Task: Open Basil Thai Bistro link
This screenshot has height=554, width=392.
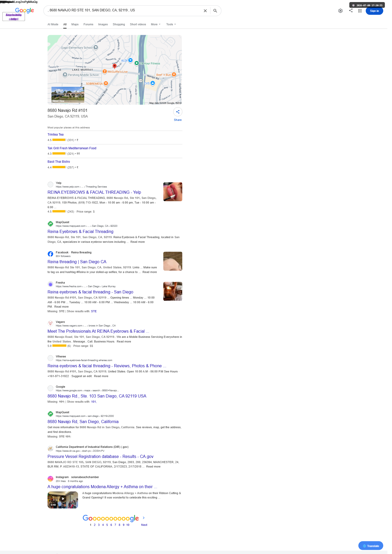Action: (59, 162)
